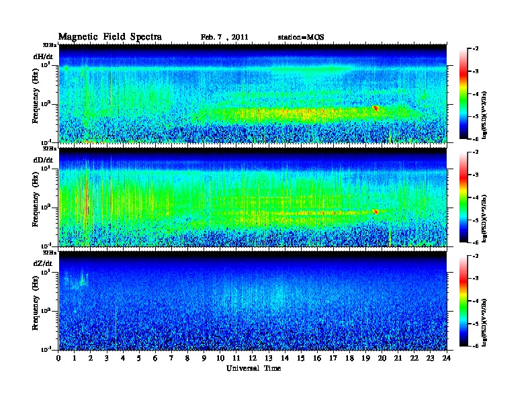Click hour 10 on the Universal Time axis
Image resolution: width=532 pixels, height=411 pixels.
point(220,358)
